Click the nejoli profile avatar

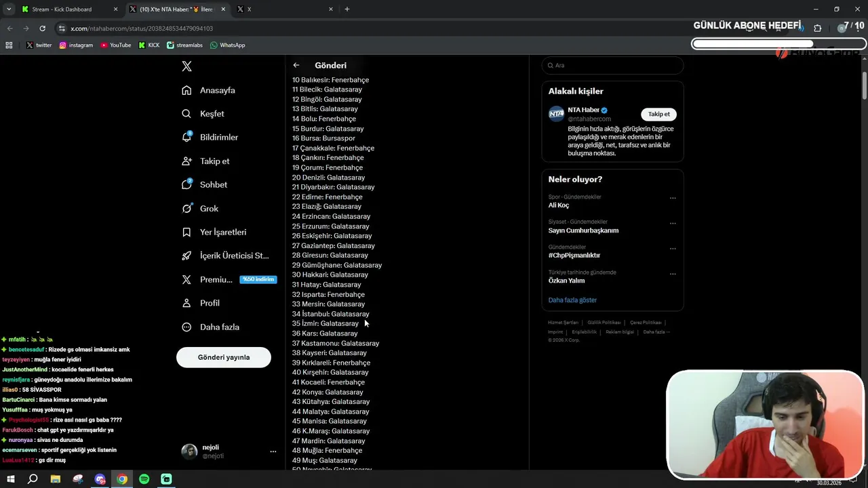189,451
